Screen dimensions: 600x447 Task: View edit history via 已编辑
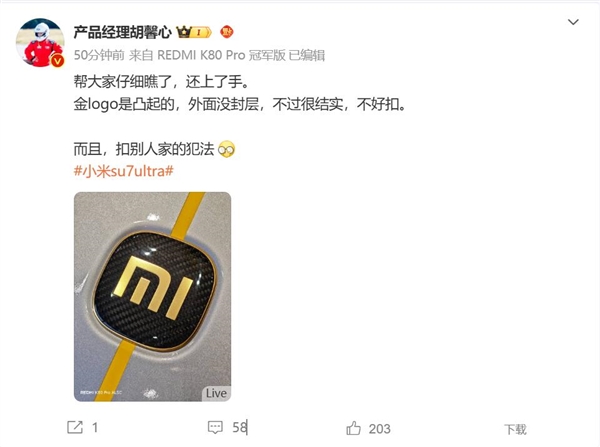pyautogui.click(x=307, y=55)
